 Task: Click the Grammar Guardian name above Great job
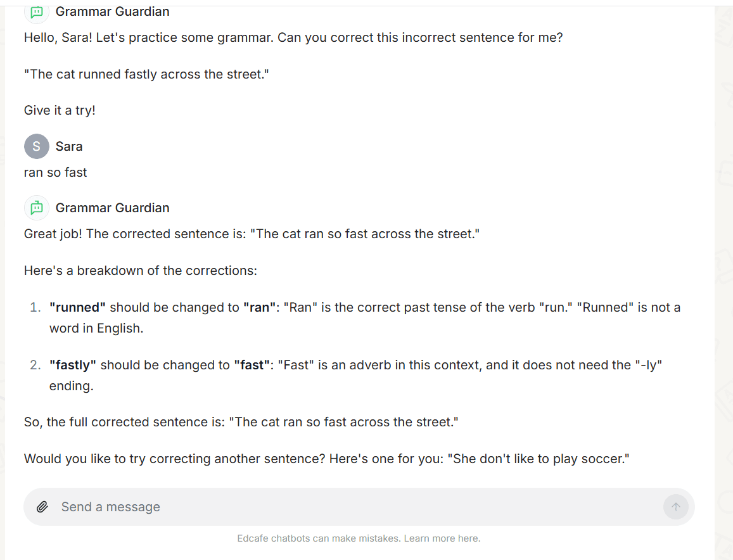(x=112, y=208)
